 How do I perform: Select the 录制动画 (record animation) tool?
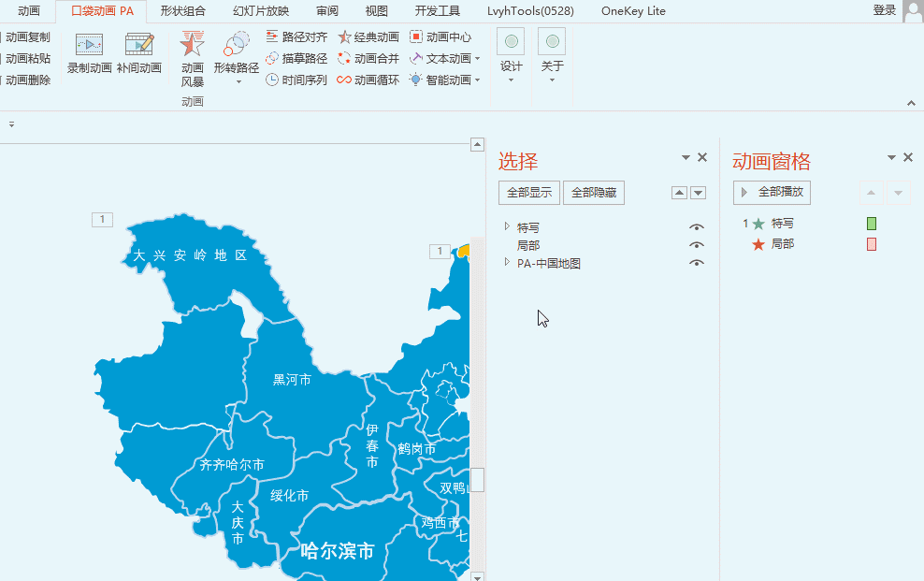[88, 56]
